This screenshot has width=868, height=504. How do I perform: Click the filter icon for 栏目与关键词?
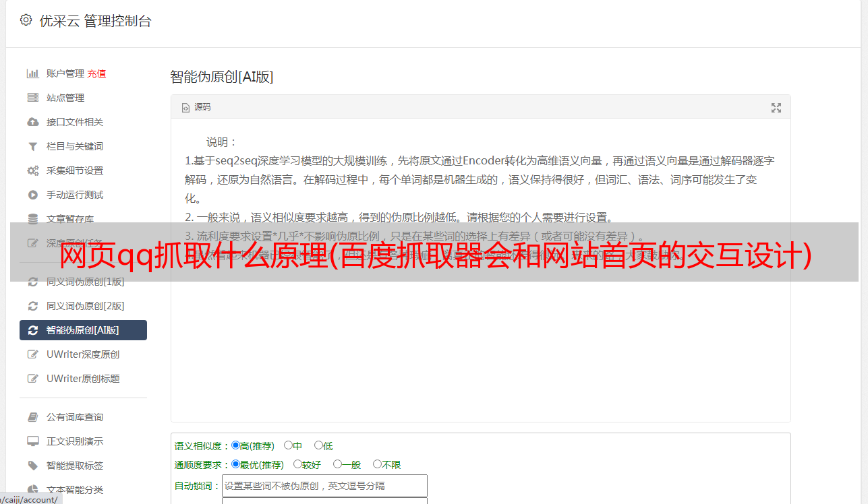point(32,146)
